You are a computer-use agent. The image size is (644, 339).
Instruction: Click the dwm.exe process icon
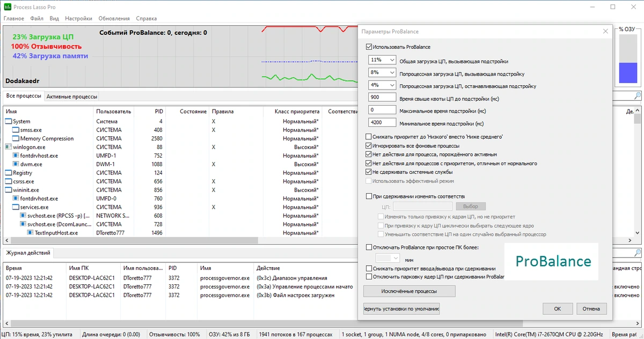click(x=16, y=164)
